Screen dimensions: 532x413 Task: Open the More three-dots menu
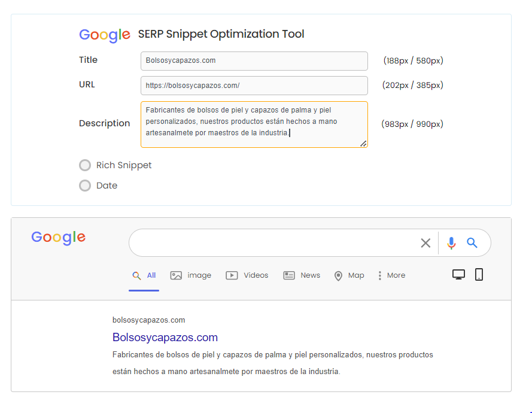[x=379, y=275]
